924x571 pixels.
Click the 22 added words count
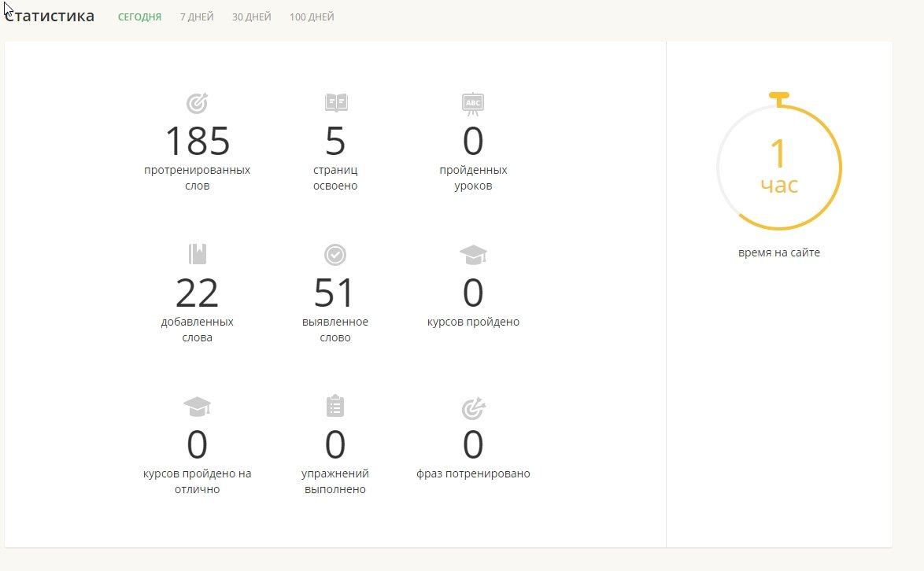point(197,293)
